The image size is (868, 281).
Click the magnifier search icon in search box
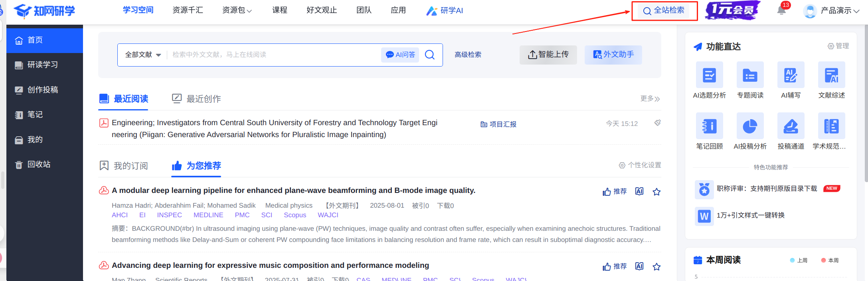(429, 55)
